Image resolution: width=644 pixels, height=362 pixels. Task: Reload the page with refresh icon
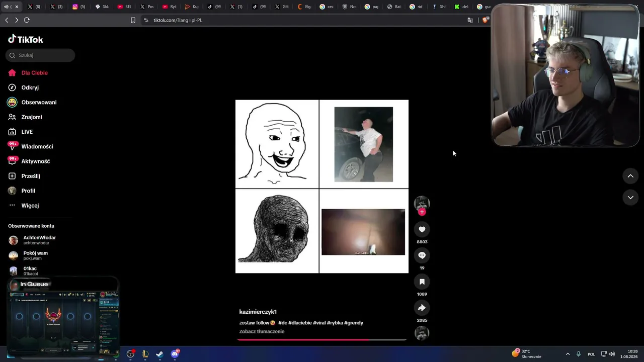pyautogui.click(x=27, y=20)
